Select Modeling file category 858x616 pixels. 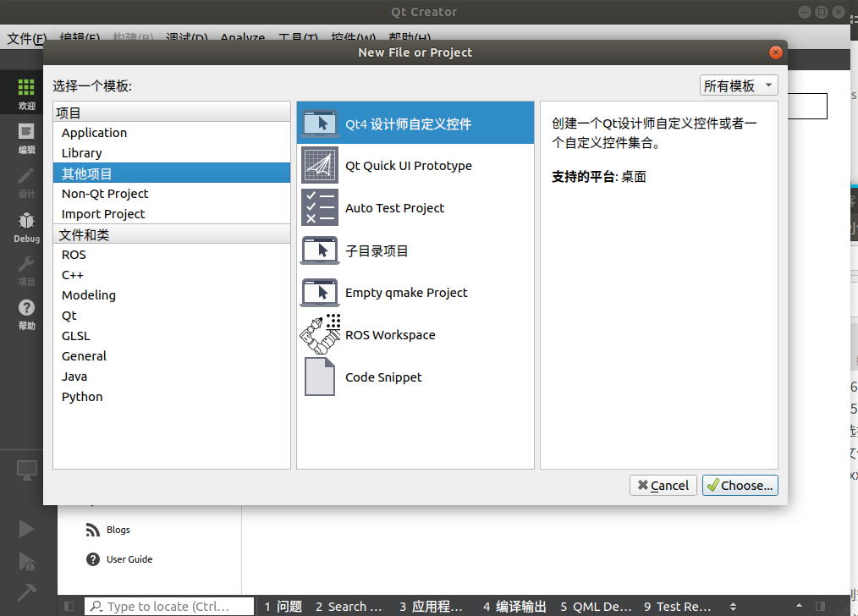172,294
